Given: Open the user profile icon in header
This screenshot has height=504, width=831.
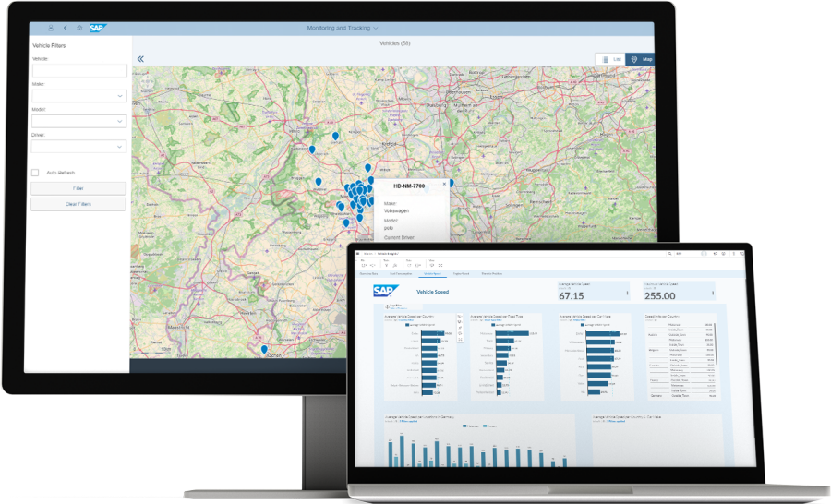Looking at the screenshot, I should 51,28.
